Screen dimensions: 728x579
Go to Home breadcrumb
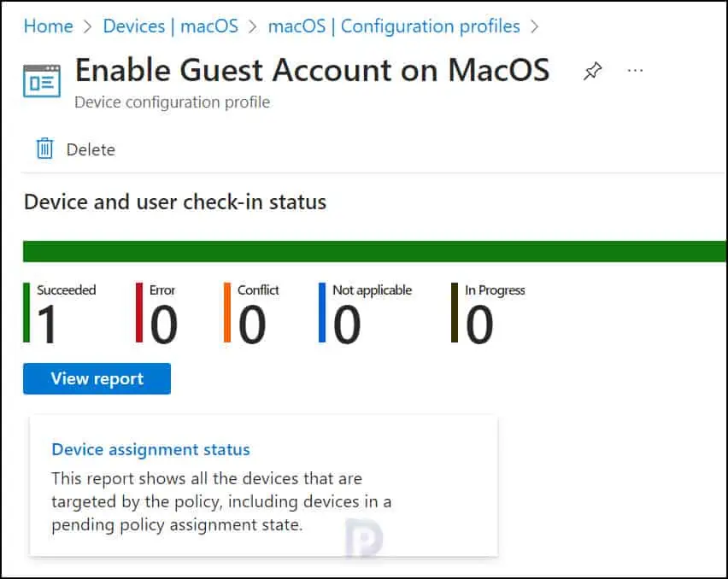(49, 26)
